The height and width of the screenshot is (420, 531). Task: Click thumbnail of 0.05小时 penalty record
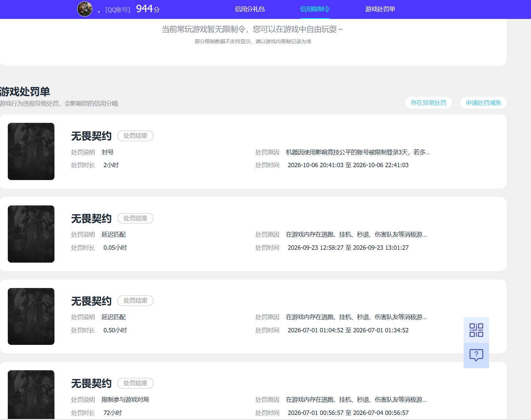pos(31,234)
